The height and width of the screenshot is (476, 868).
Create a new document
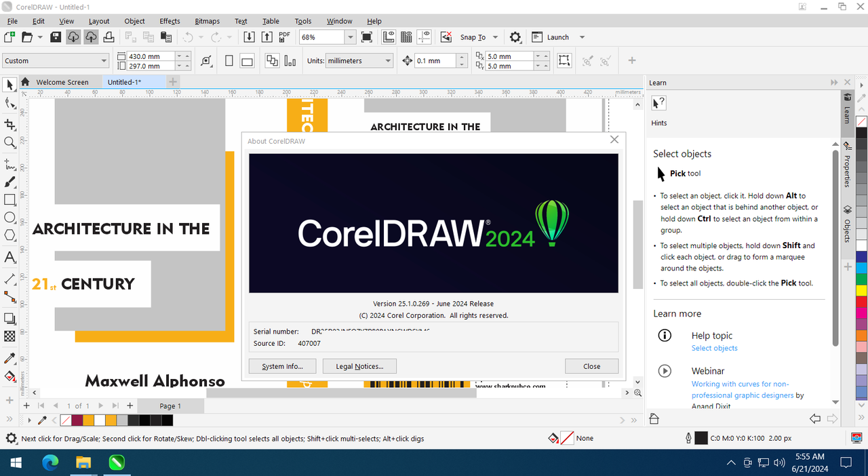coord(9,37)
